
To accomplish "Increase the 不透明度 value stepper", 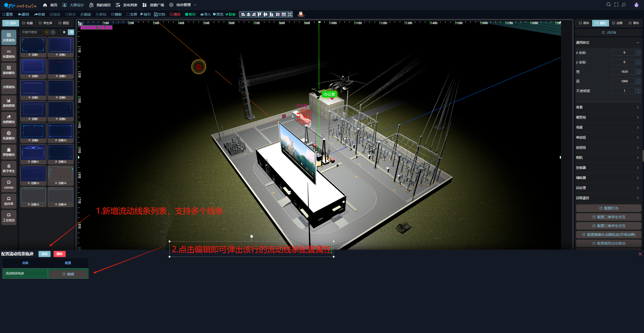I will click(x=638, y=89).
